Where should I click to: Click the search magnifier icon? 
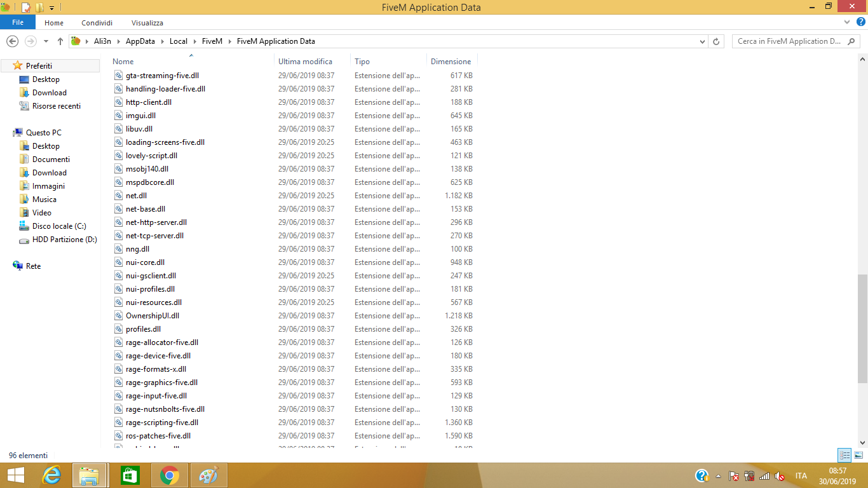pyautogui.click(x=852, y=41)
